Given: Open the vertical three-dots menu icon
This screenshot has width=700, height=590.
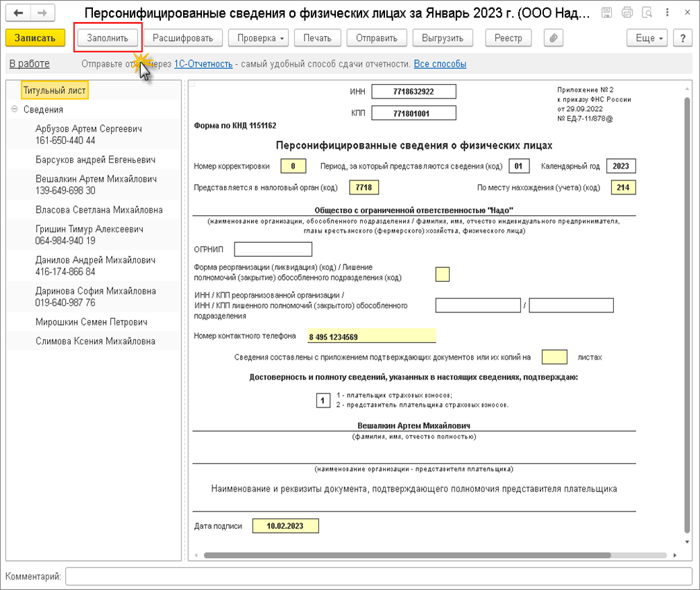Looking at the screenshot, I should [x=667, y=12].
